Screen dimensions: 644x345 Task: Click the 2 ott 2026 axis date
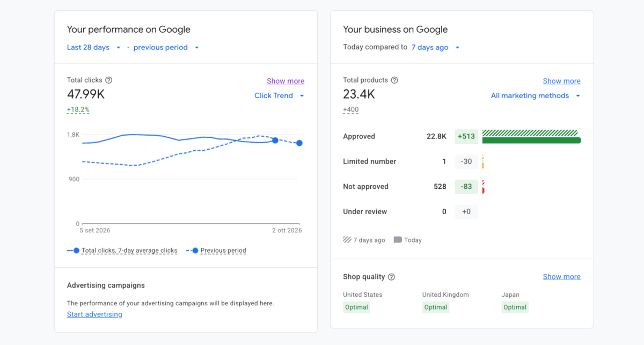point(287,231)
